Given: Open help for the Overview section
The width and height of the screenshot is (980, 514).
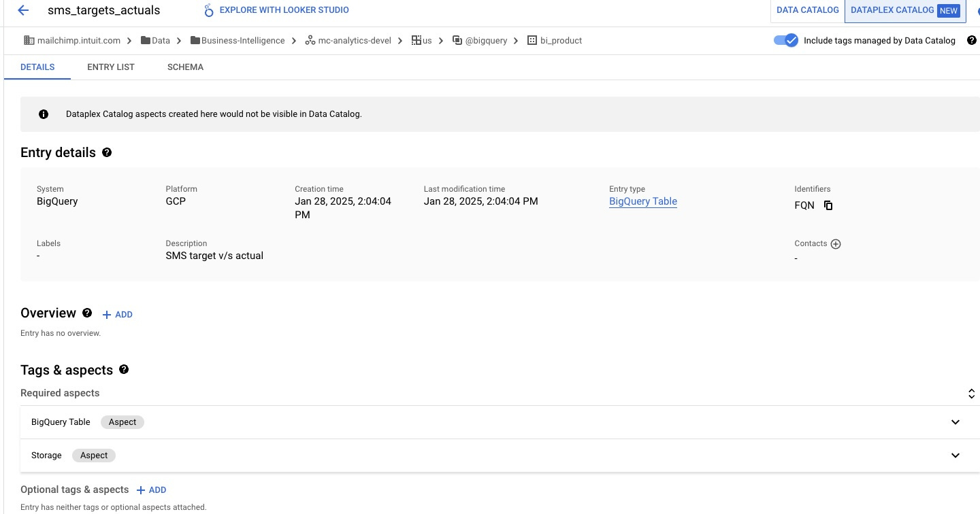Looking at the screenshot, I should point(87,313).
